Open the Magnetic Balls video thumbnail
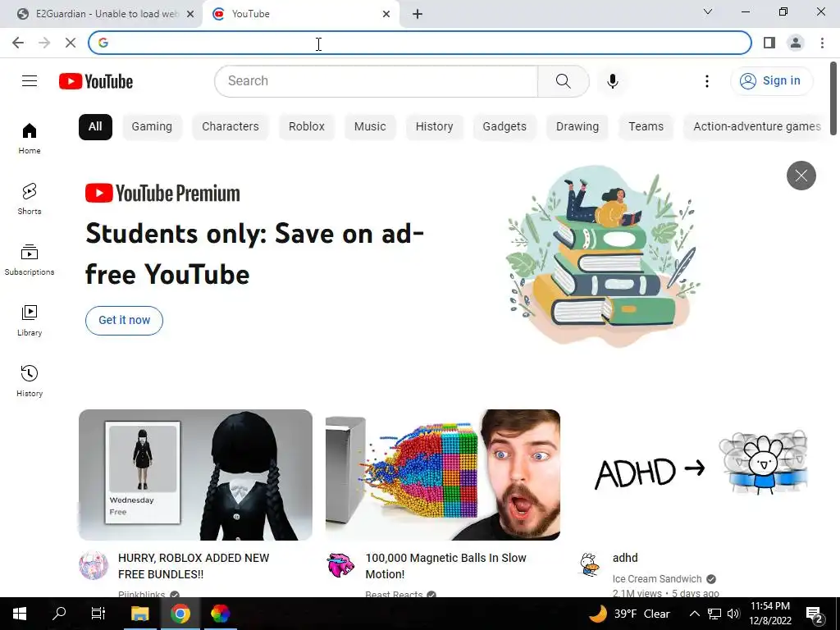 tap(443, 475)
